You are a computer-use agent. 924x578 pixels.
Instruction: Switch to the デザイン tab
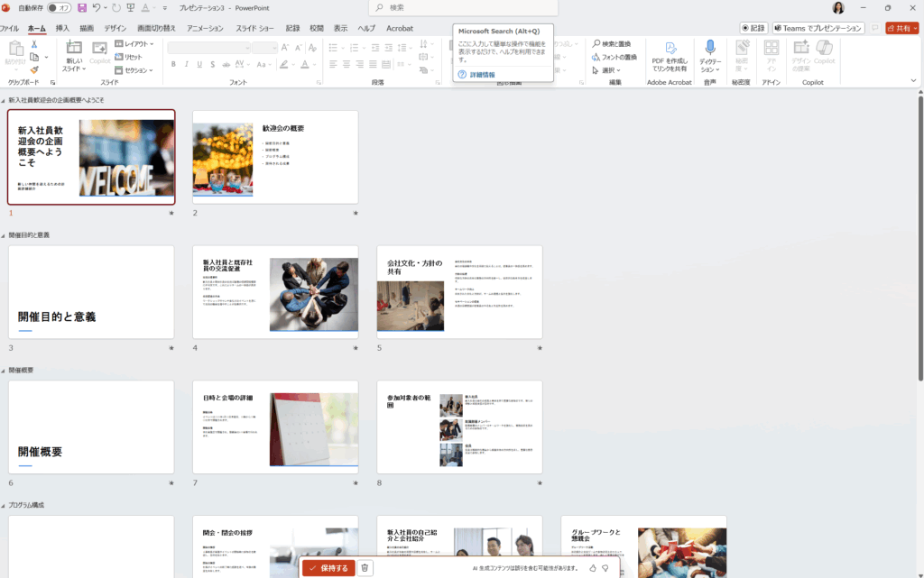point(115,28)
